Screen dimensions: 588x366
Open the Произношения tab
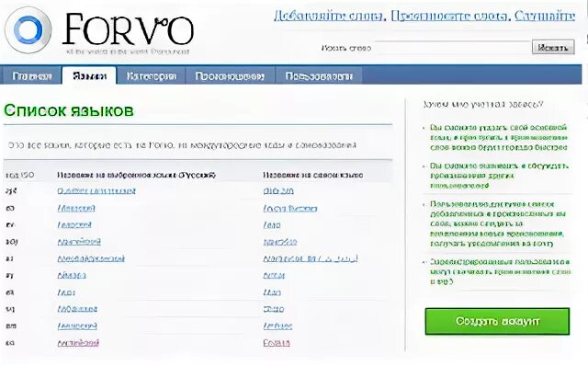(230, 76)
